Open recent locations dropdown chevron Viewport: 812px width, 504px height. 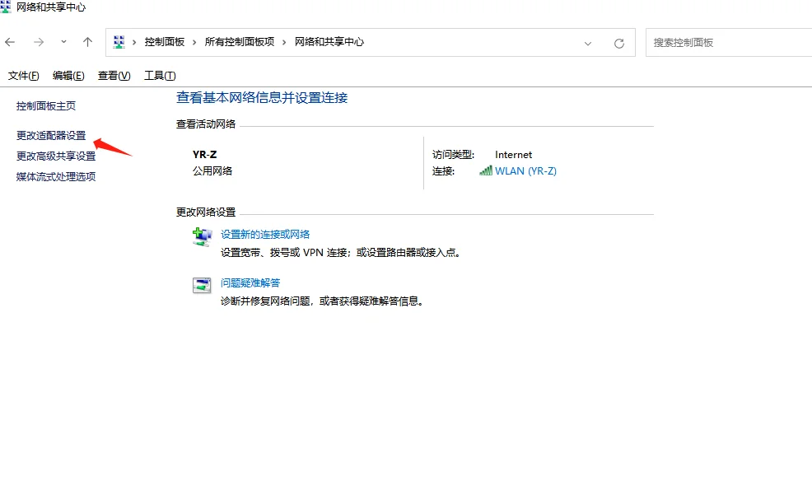63,42
